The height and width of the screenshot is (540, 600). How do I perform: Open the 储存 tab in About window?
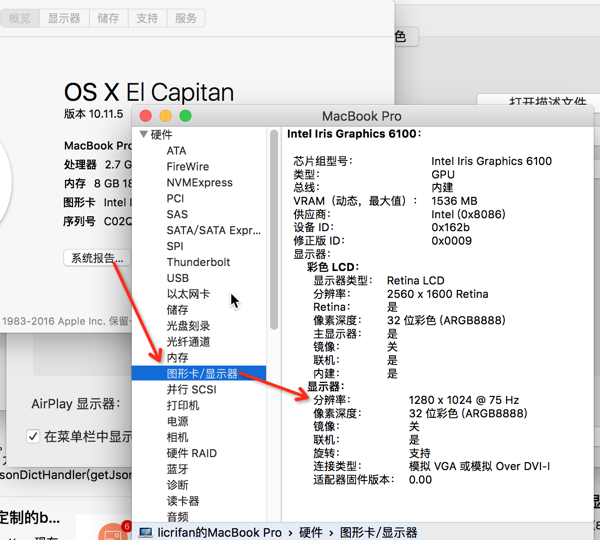coord(108,18)
